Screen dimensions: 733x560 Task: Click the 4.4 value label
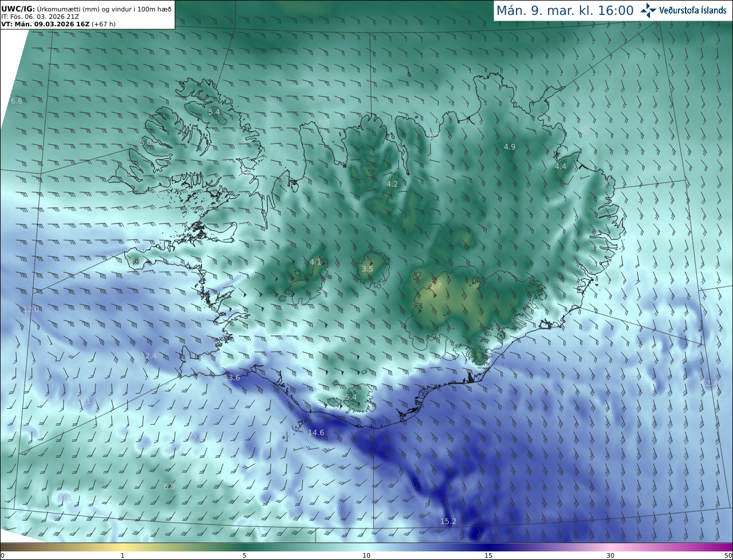[x=561, y=166]
